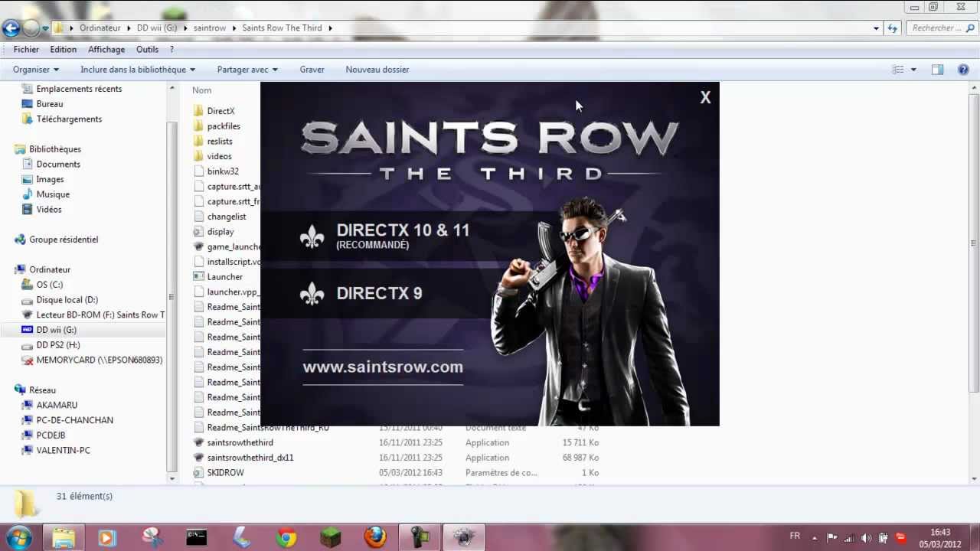Image resolution: width=980 pixels, height=551 pixels.
Task: Select the videos folder
Action: (212, 156)
